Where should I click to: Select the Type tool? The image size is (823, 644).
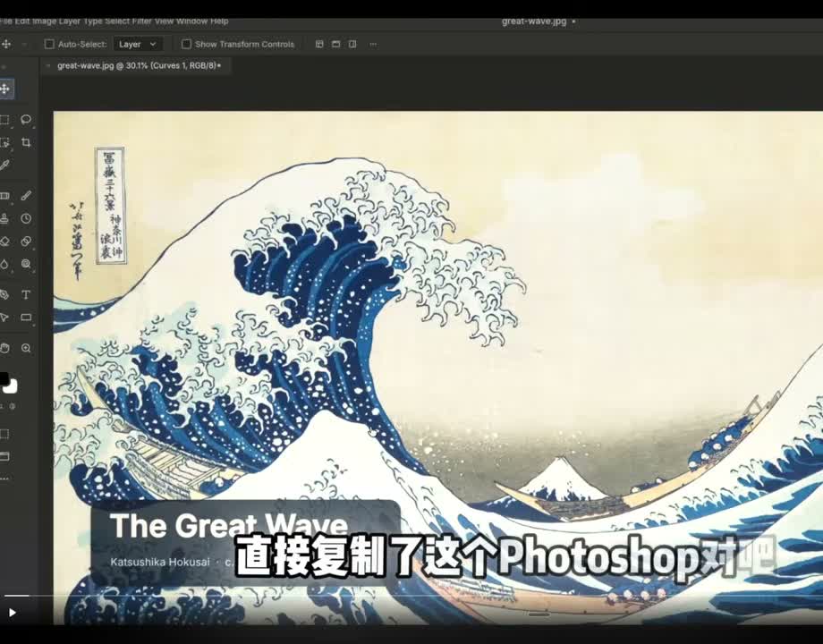pyautogui.click(x=26, y=294)
